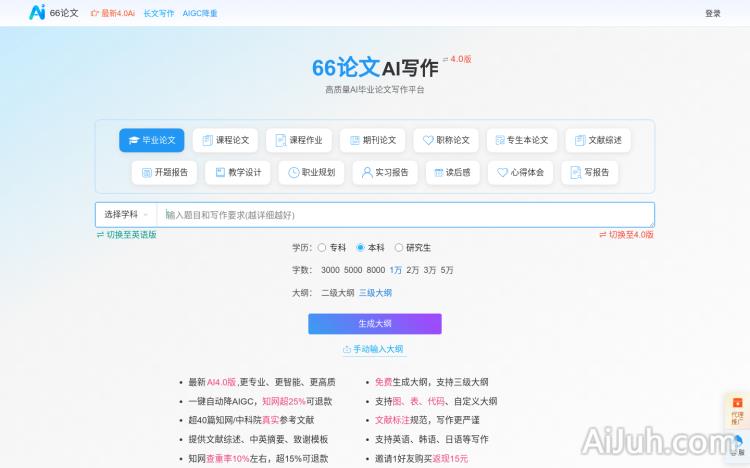The image size is (750, 468).
Task: Open the 选择学科 subject dropdown
Action: pyautogui.click(x=126, y=215)
